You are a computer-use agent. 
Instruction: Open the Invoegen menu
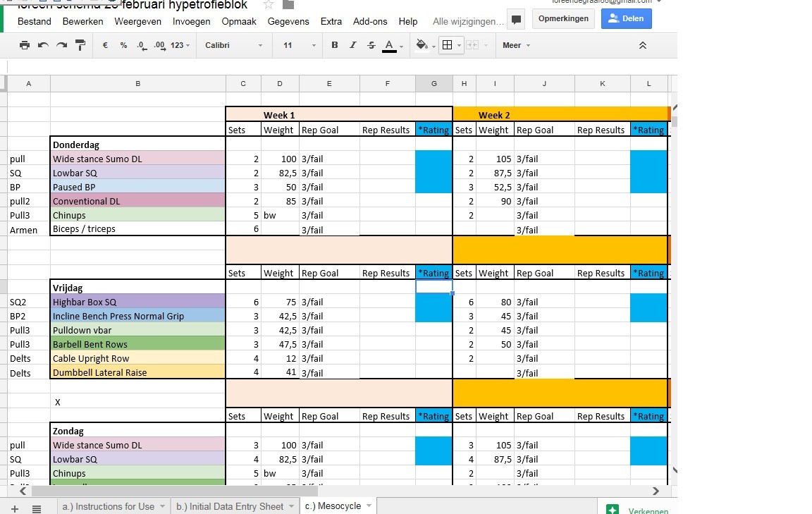(x=191, y=21)
